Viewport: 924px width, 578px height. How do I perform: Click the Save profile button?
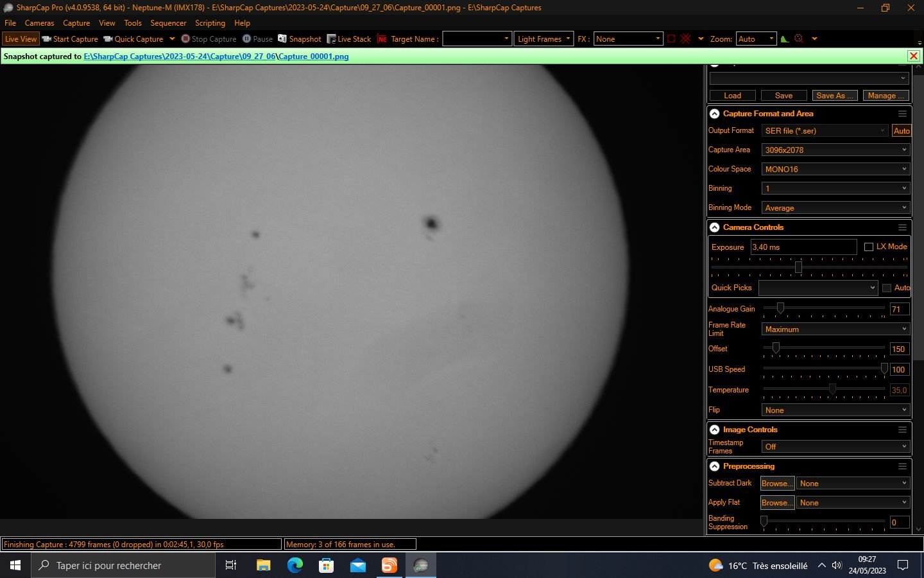783,96
